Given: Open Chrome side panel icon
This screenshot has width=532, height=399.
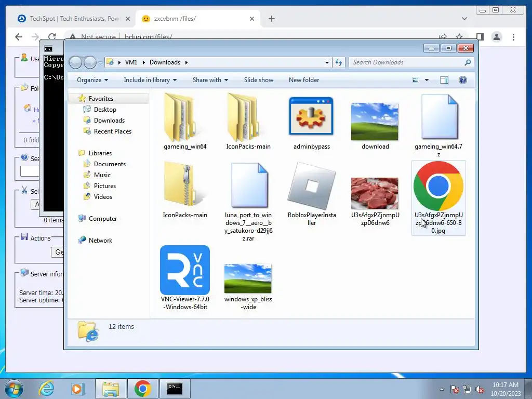Looking at the screenshot, I should [480, 37].
